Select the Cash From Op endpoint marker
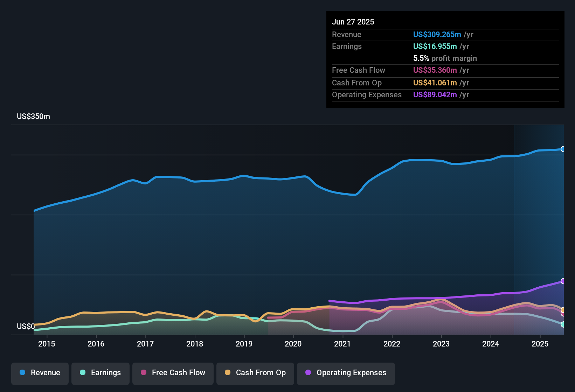The height and width of the screenshot is (392, 575). point(563,310)
